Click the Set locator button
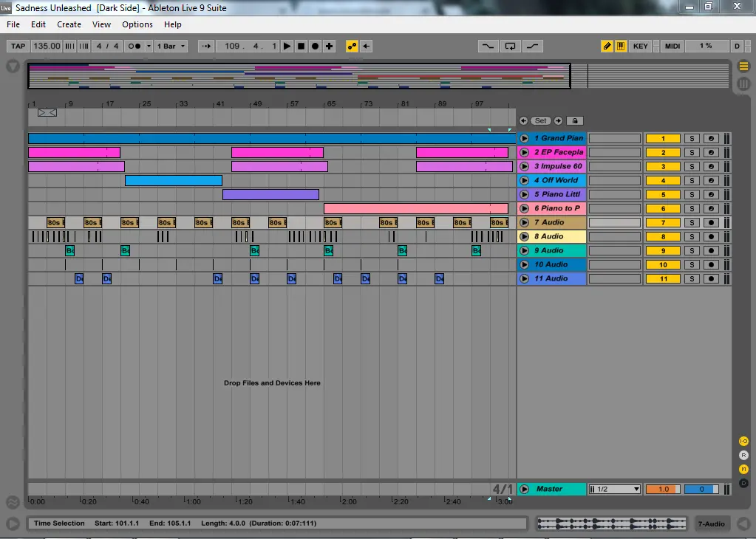 541,120
